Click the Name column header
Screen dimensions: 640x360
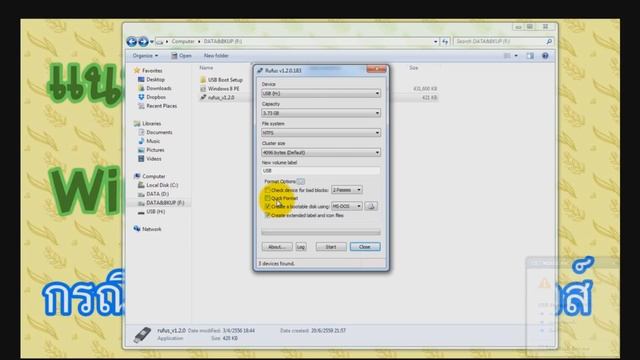coord(206,68)
